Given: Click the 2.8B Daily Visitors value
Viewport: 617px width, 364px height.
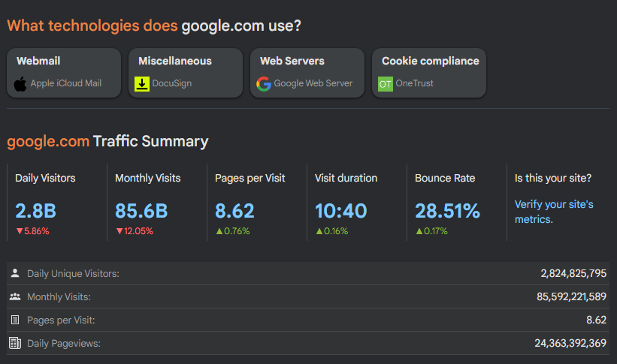Looking at the screenshot, I should [x=35, y=211].
